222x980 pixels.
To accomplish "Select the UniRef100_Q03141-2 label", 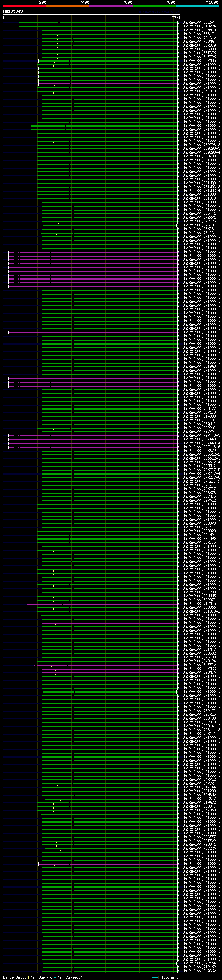I will [201, 726].
